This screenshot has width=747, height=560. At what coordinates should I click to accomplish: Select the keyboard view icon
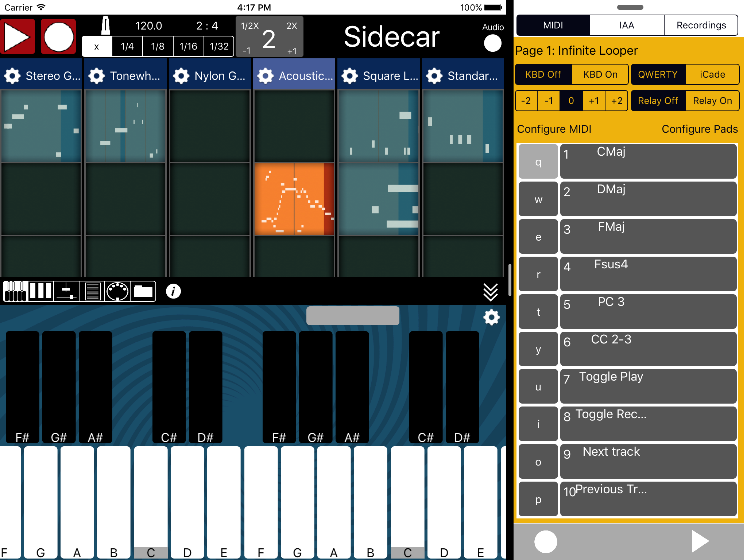(x=15, y=291)
